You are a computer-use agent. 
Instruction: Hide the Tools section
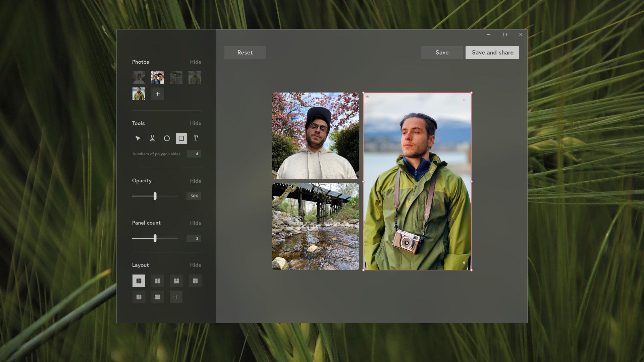coord(196,123)
